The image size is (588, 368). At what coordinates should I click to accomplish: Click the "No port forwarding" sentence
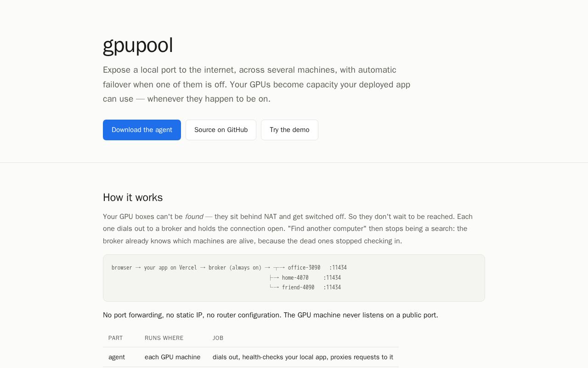pyautogui.click(x=271, y=315)
